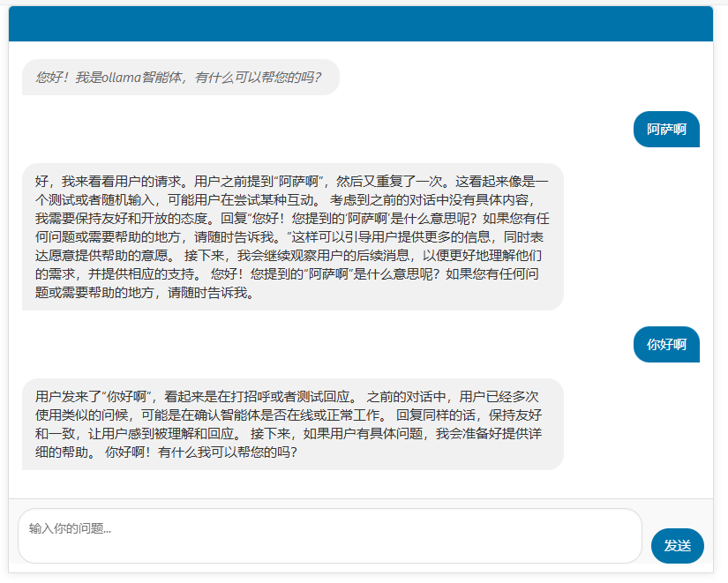Click the blue header bar at top
728x583 pixels.
(360, 24)
